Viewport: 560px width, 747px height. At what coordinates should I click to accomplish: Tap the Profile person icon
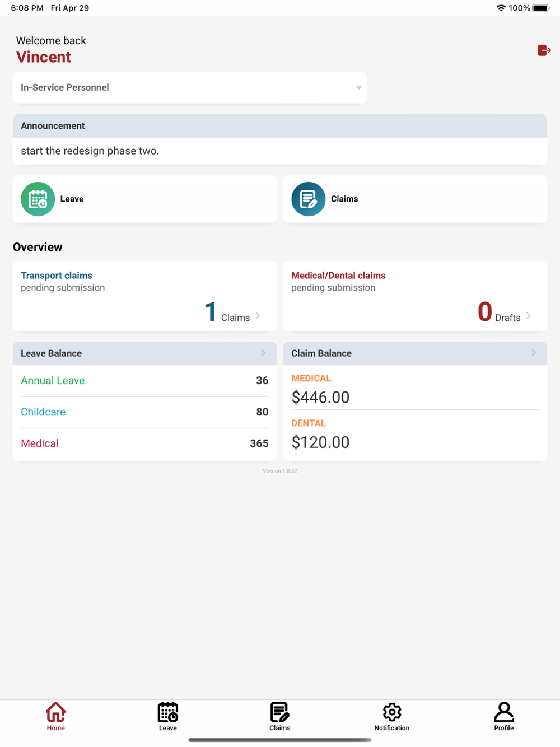coord(503,712)
